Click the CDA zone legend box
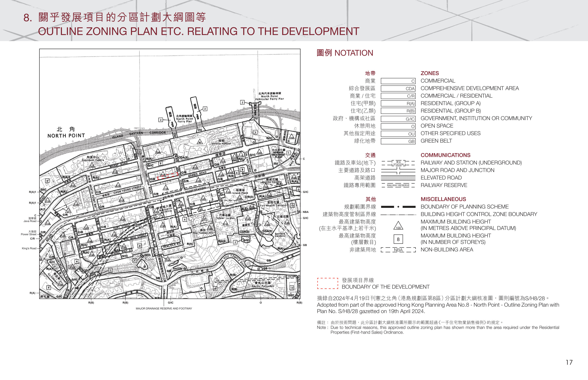Screen dimensions: 588x380 (398, 88)
